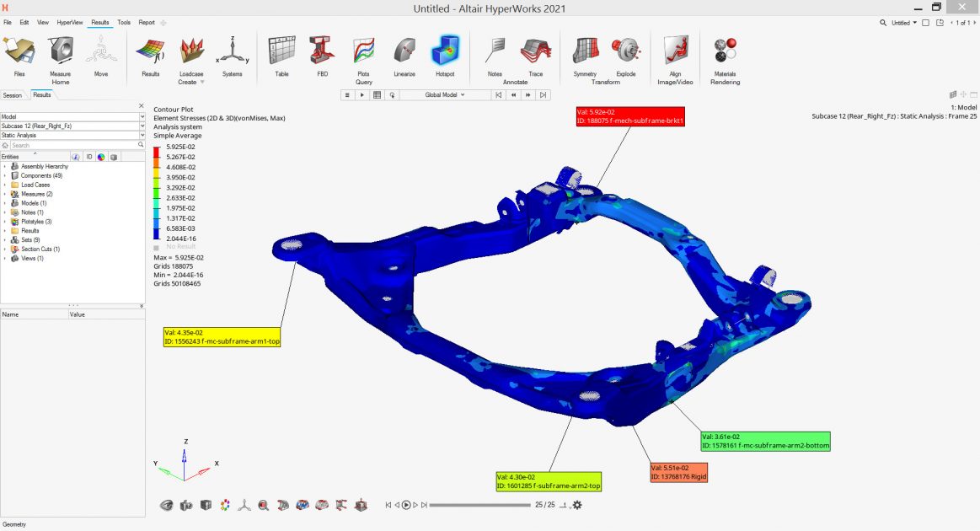
Task: Open the Hotspot tool
Action: click(x=444, y=54)
